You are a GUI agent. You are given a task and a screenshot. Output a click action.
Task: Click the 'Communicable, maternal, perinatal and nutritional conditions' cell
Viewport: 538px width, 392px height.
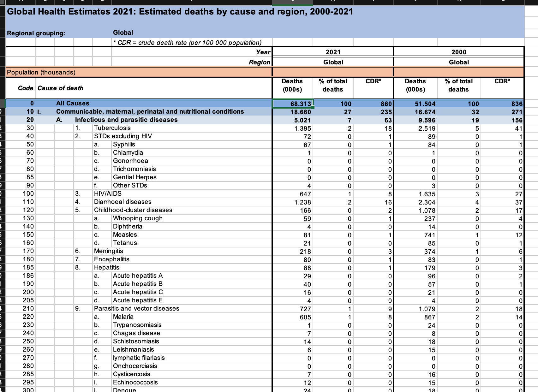tap(150, 111)
